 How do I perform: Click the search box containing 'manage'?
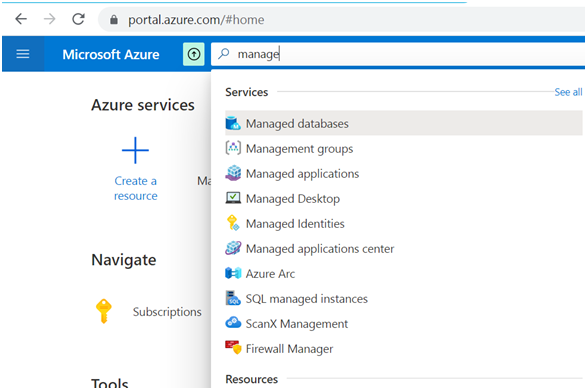click(x=398, y=54)
